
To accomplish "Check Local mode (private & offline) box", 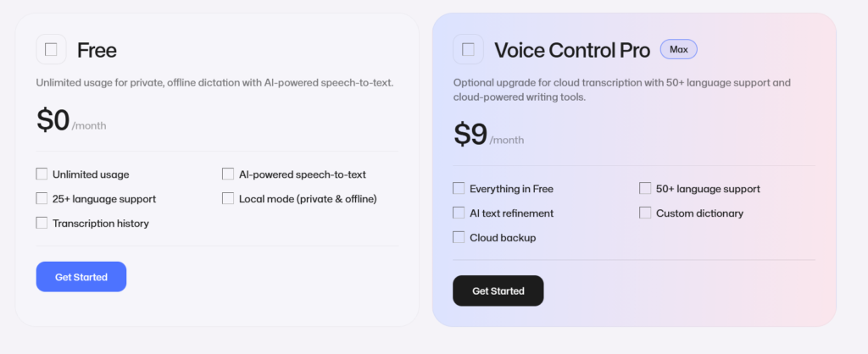I will [x=228, y=198].
